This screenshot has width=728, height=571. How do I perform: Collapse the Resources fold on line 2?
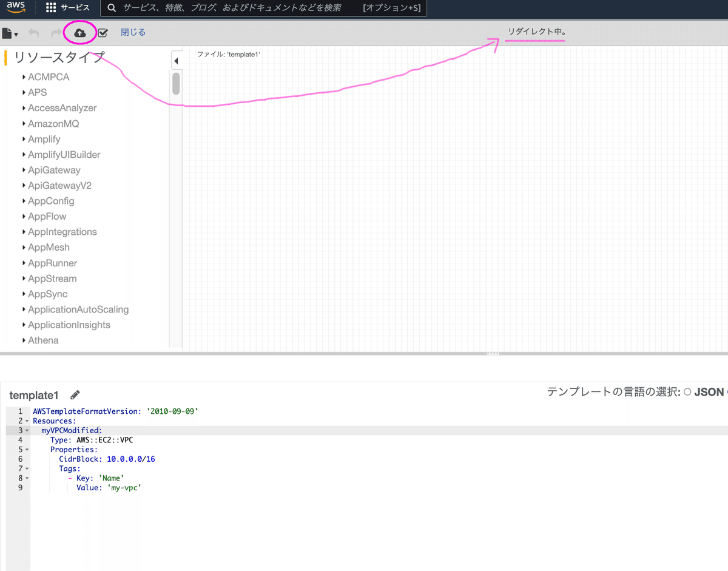click(27, 421)
